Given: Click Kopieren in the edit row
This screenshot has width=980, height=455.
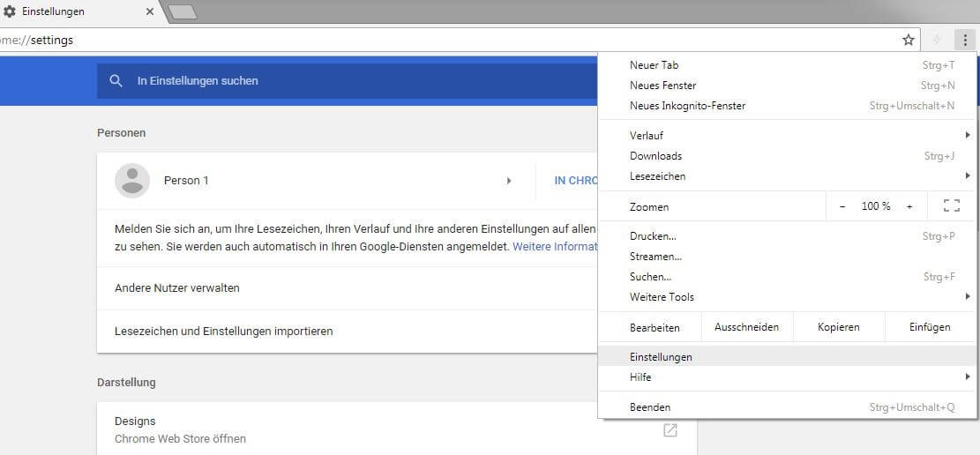Looking at the screenshot, I should click(839, 327).
